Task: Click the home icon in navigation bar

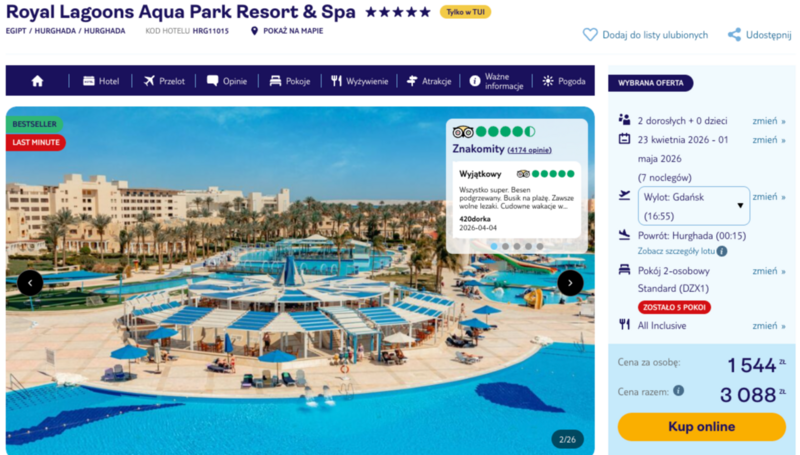Action: click(x=37, y=81)
